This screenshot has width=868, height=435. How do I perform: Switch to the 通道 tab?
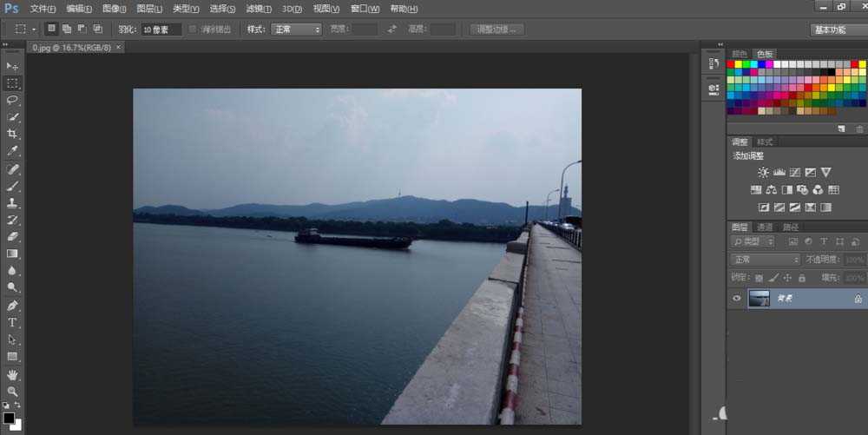pos(766,227)
